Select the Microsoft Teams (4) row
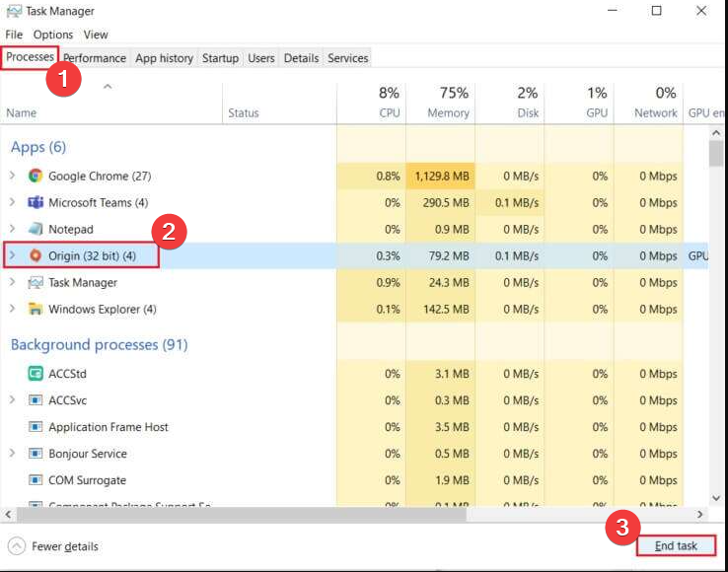The height and width of the screenshot is (572, 728). [355, 202]
